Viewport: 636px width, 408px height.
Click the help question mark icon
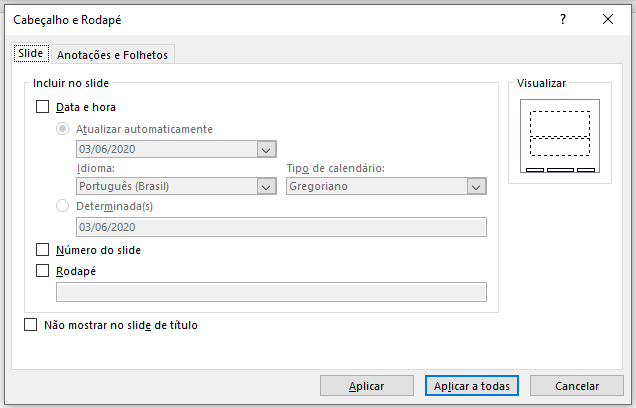click(x=563, y=20)
